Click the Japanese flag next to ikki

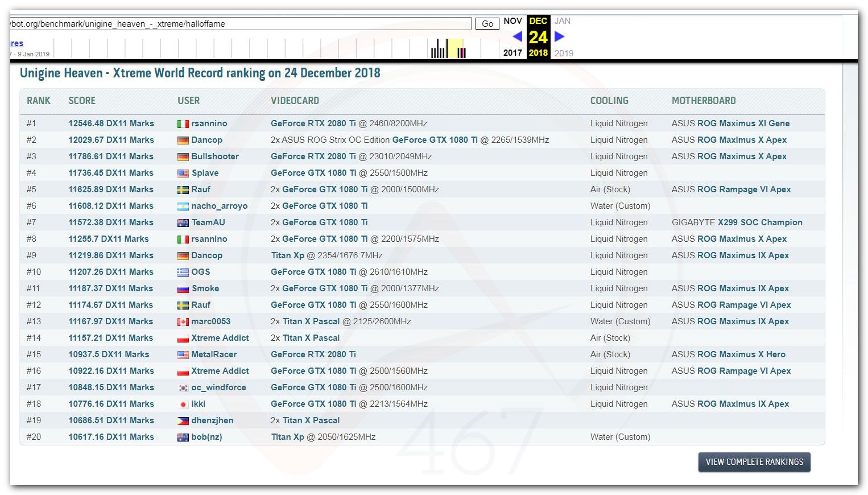click(183, 405)
